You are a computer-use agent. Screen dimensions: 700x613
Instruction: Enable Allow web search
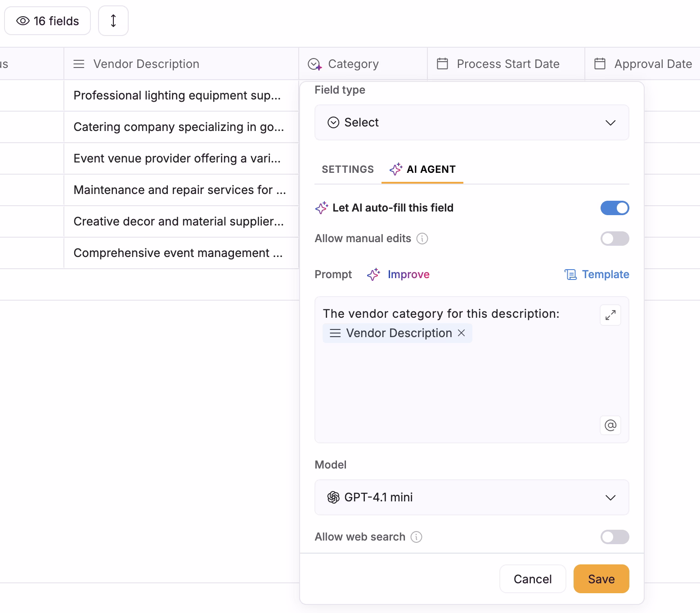coord(615,537)
